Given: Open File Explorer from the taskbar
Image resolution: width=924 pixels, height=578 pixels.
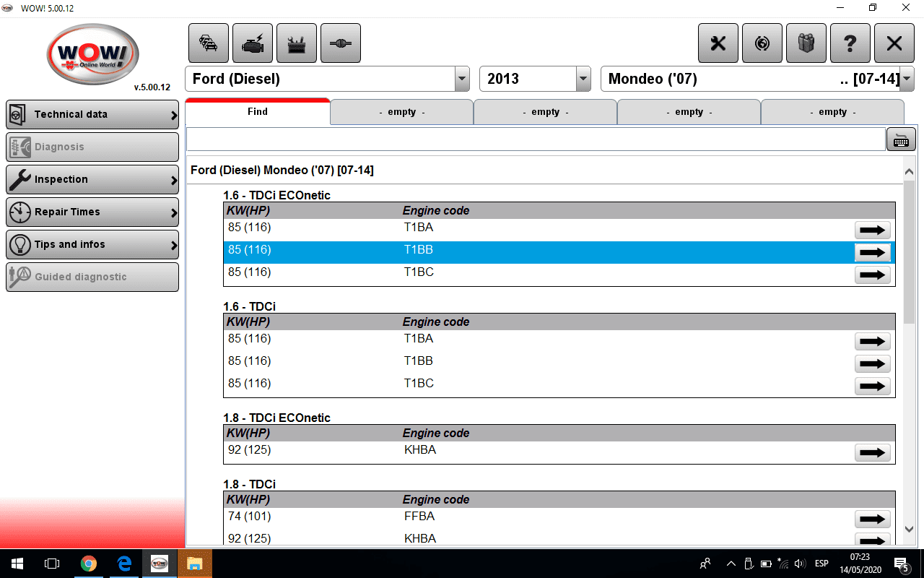Looking at the screenshot, I should (x=195, y=564).
